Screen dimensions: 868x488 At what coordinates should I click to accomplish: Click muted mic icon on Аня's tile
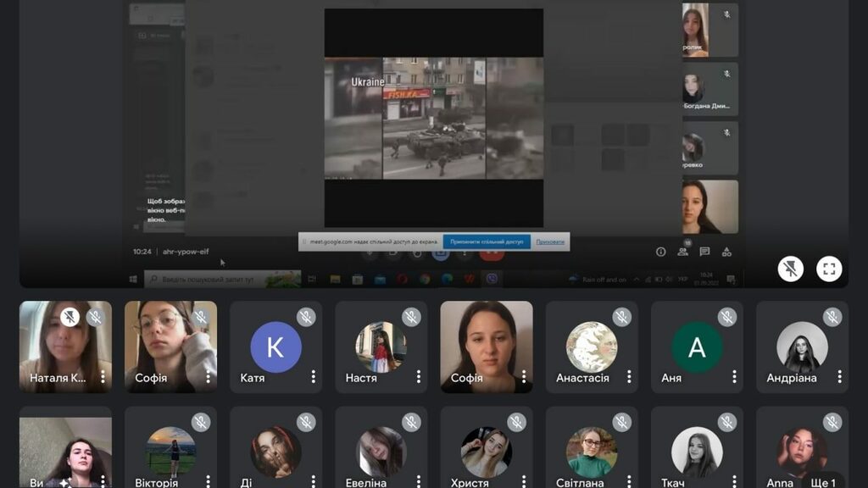tap(726, 317)
